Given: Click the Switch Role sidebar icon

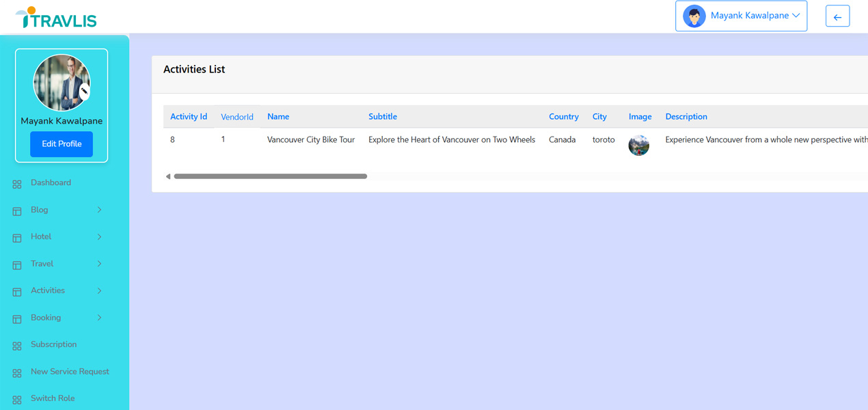Looking at the screenshot, I should click(x=17, y=400).
